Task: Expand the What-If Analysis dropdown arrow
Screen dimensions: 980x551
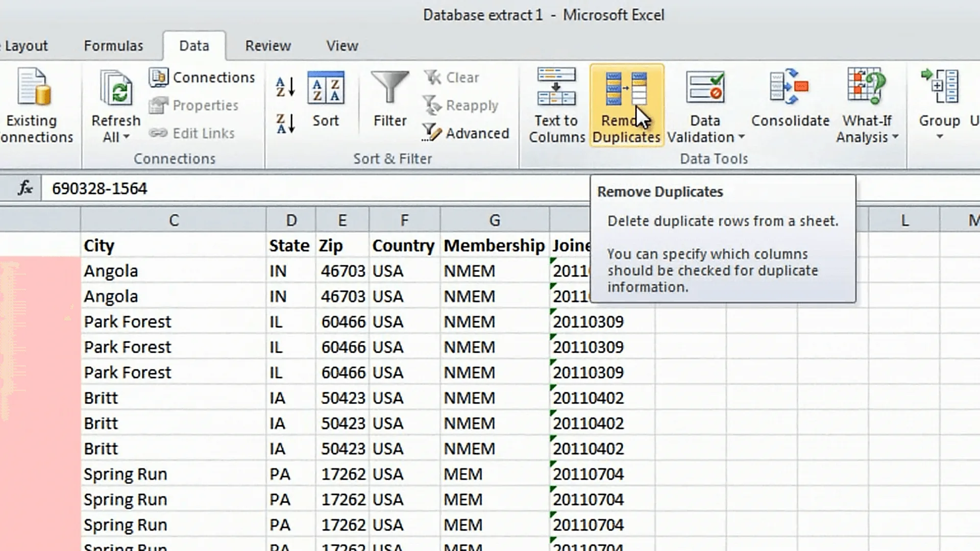Action: [x=895, y=137]
